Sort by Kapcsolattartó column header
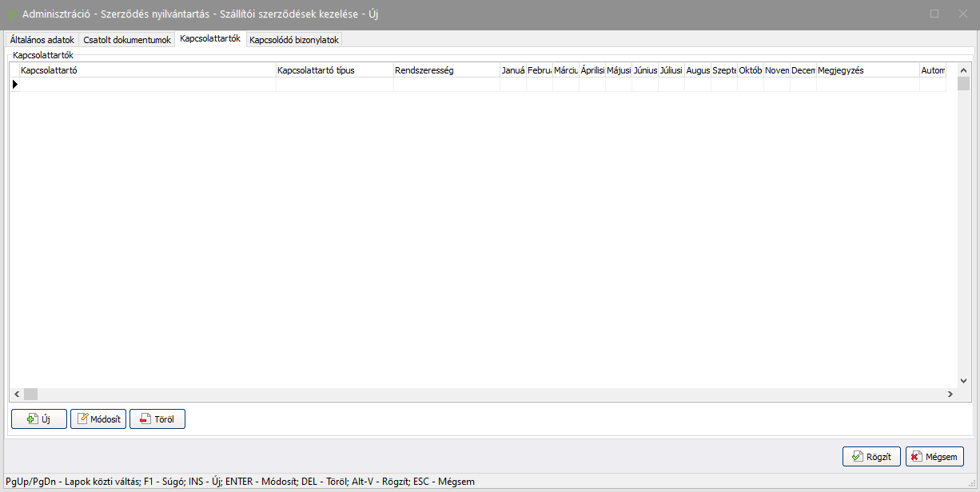This screenshot has height=492, width=980. click(147, 70)
